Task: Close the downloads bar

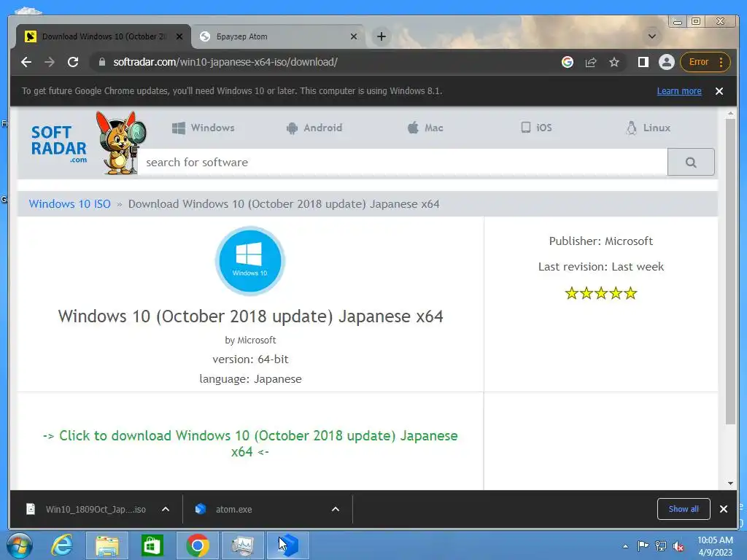Action: pos(723,509)
